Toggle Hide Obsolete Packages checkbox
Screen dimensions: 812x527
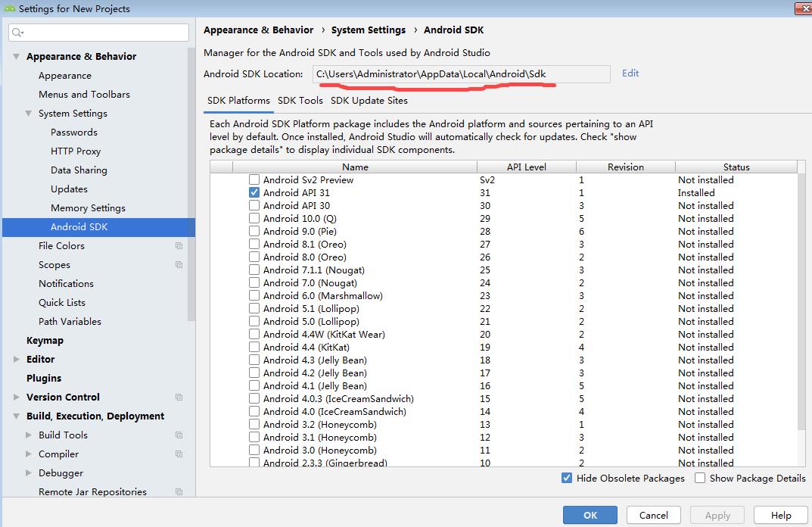(x=567, y=478)
